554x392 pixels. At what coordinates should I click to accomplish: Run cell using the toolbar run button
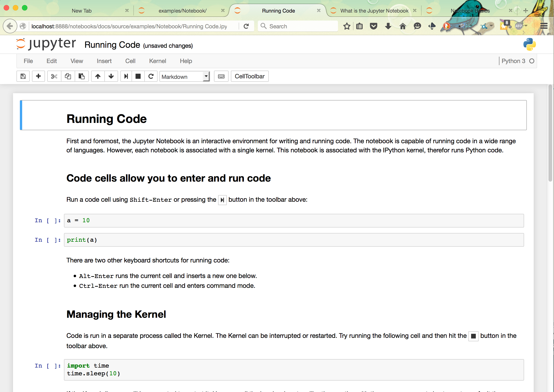pos(126,76)
